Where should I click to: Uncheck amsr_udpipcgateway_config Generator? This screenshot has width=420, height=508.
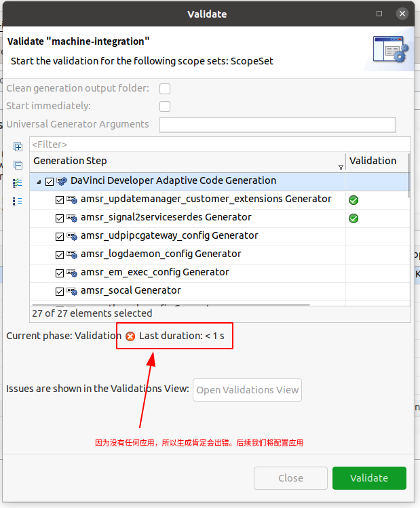(60, 237)
